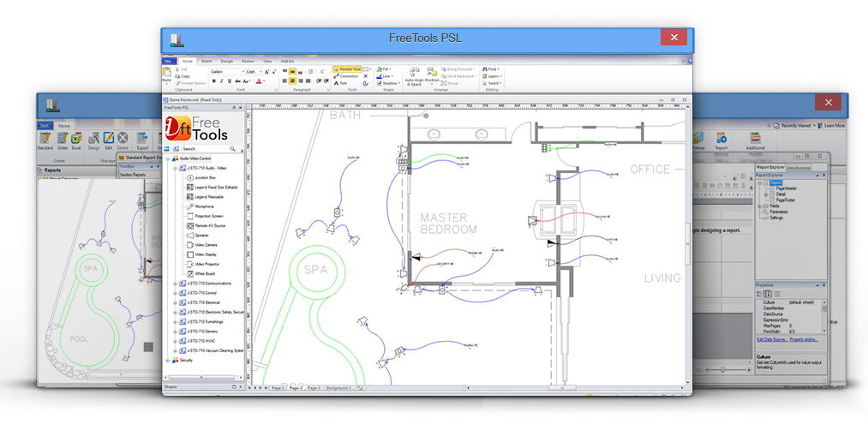Expand the J-STD-710 HVAC node

(175, 341)
